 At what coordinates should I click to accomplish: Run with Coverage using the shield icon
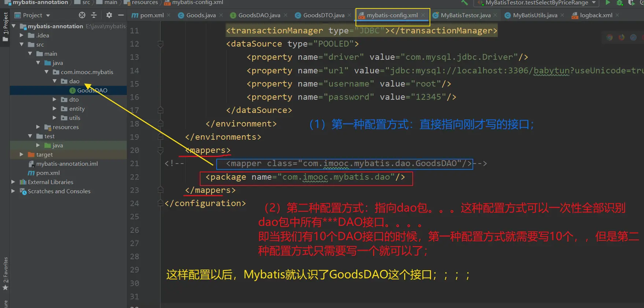[631, 3]
